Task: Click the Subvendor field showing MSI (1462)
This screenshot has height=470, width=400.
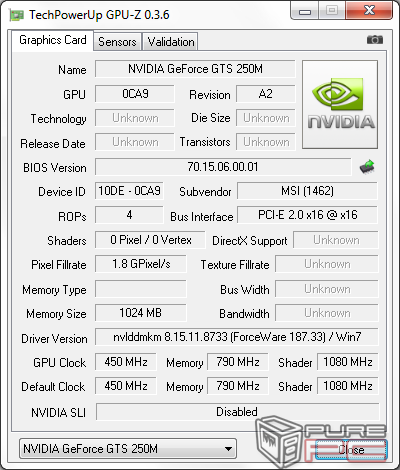Action: point(307,191)
